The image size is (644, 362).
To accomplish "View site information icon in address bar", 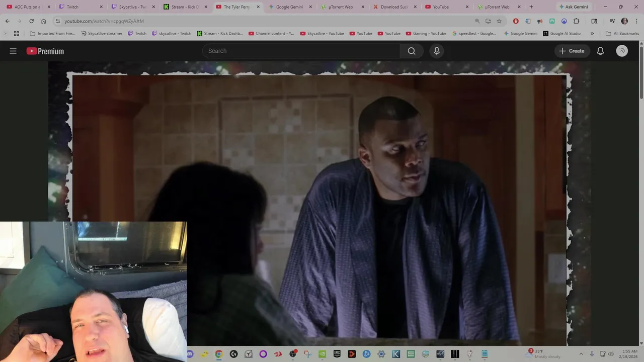I will [58, 21].
